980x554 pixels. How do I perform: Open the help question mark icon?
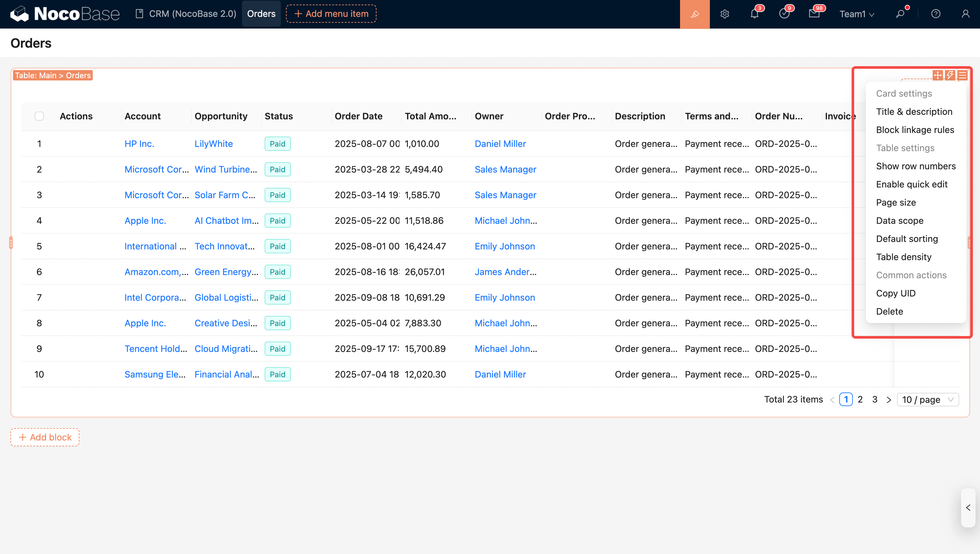(x=936, y=14)
